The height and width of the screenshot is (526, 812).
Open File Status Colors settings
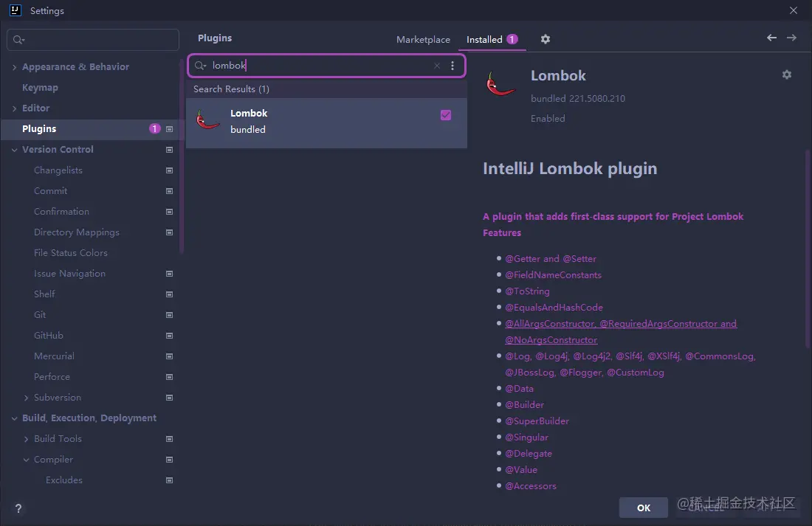click(70, 252)
